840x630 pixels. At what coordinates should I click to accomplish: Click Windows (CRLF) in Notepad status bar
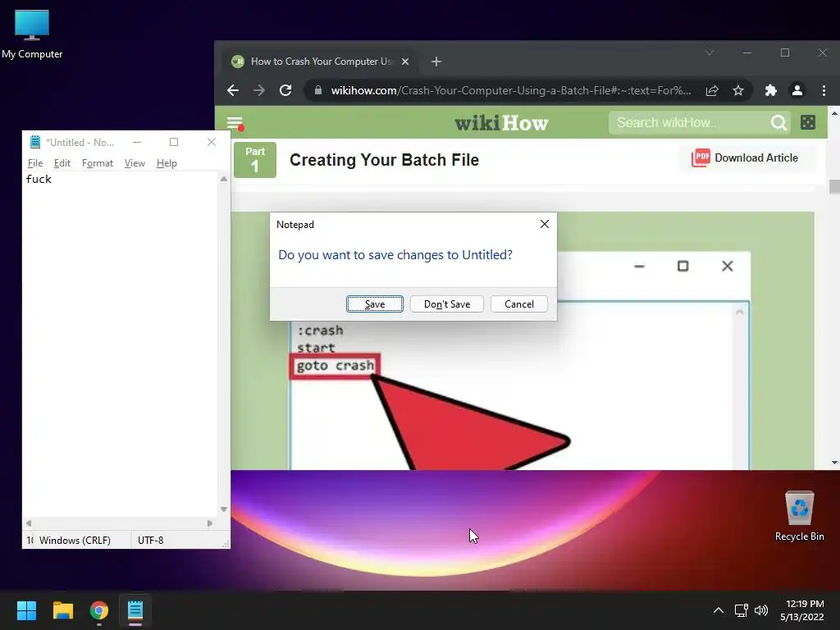75,540
